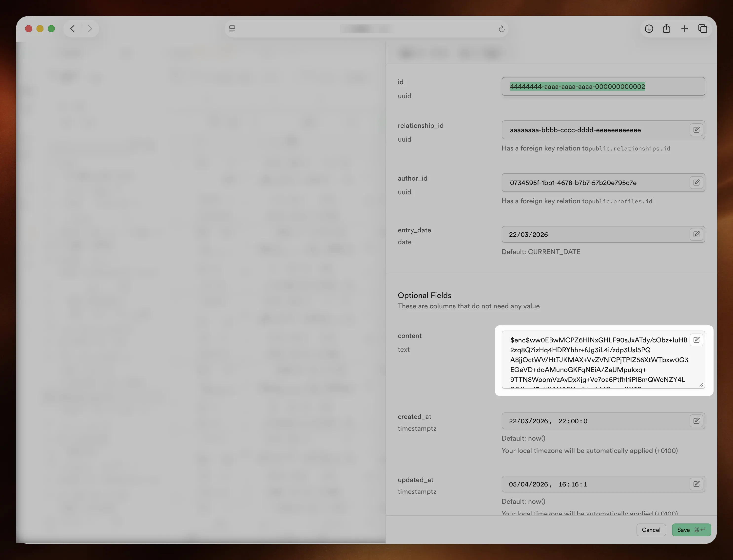
Task: Click the created_at timezone (+0100) notice
Action: (x=589, y=451)
